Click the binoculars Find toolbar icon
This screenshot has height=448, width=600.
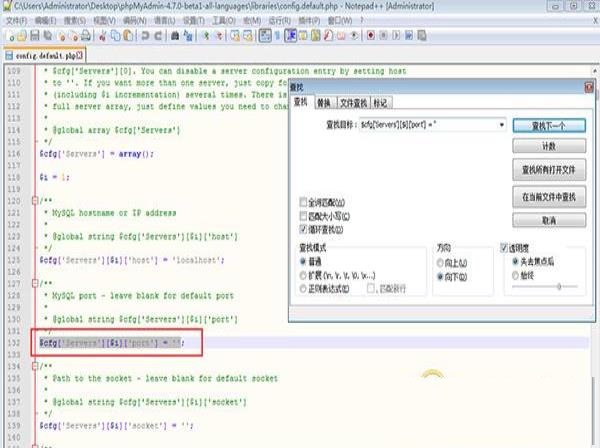click(x=176, y=36)
